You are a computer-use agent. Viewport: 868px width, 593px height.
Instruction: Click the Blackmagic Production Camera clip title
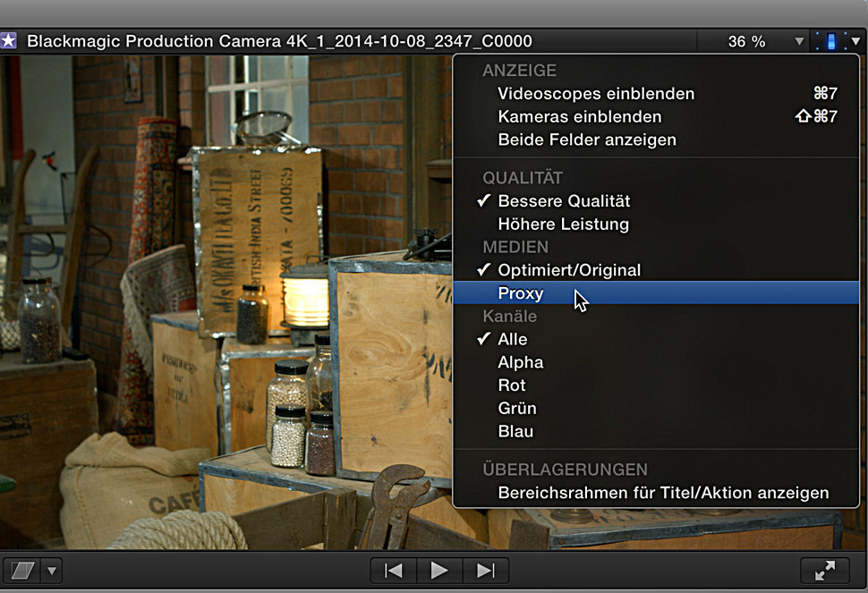(279, 41)
